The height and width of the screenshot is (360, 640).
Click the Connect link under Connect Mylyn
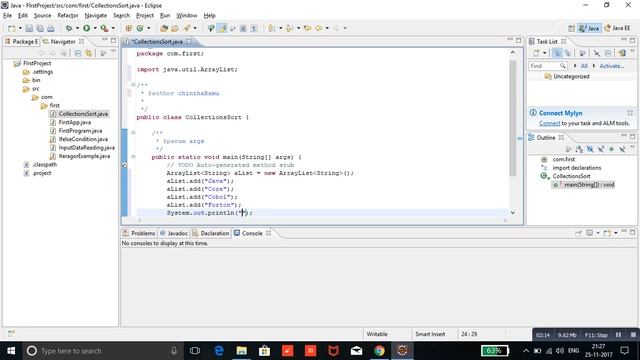coord(549,123)
